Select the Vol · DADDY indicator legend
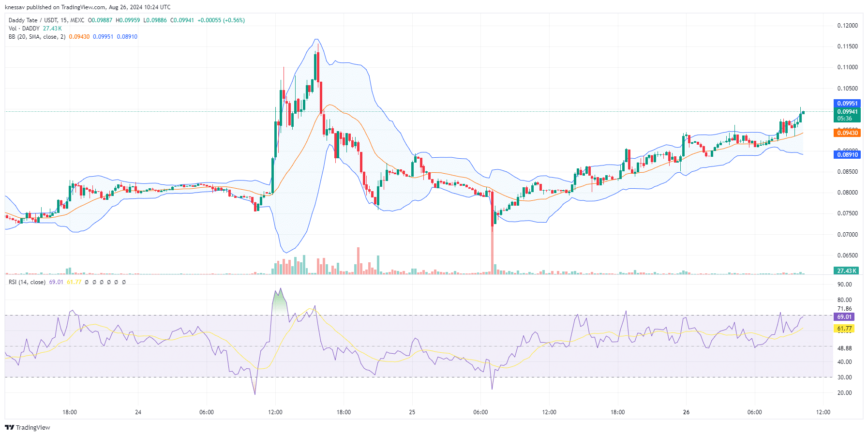The height and width of the screenshot is (436, 868). (24, 29)
